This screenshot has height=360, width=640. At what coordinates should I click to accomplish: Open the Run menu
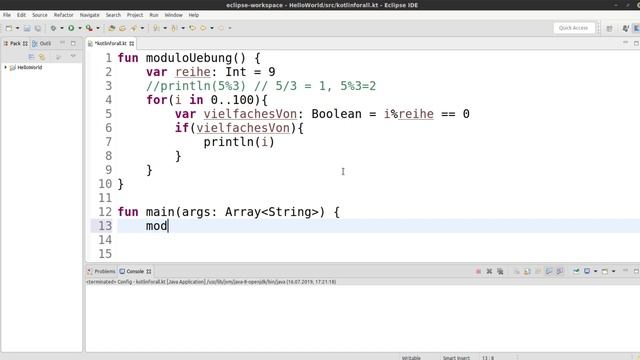(x=154, y=15)
